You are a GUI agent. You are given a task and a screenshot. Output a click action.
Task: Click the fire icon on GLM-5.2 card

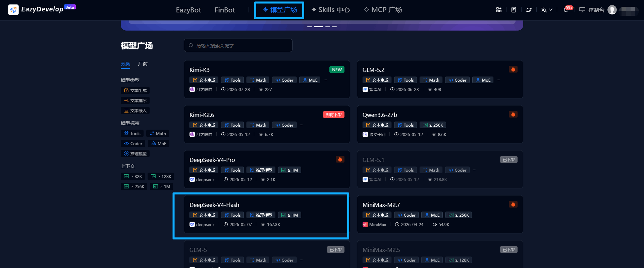click(513, 69)
